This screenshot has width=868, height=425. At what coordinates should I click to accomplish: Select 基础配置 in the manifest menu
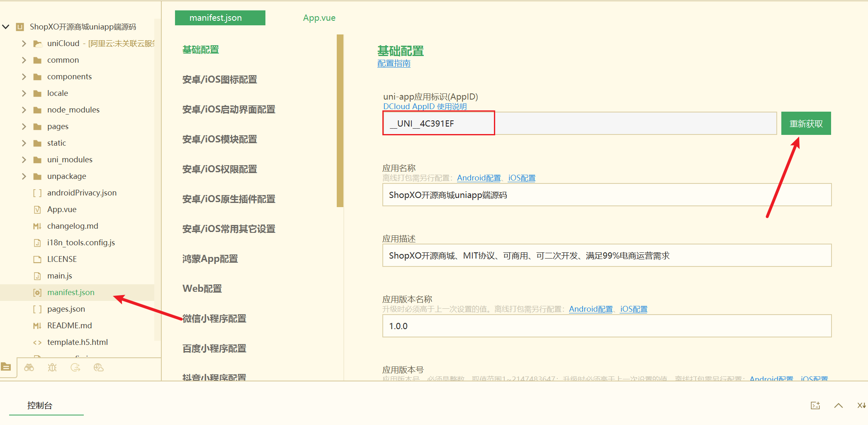pyautogui.click(x=201, y=50)
